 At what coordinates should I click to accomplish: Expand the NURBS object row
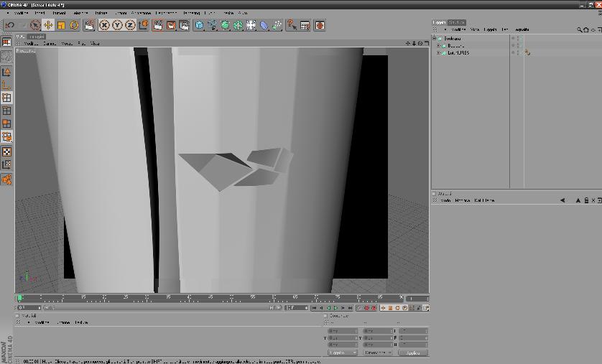tap(438, 53)
